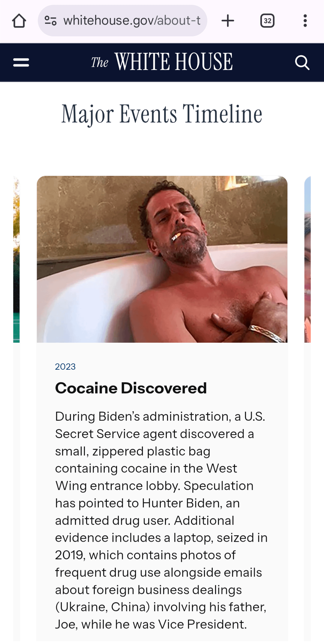Image resolution: width=324 pixels, height=644 pixels.
Task: Show next timeline card at right edge
Action: (307, 260)
